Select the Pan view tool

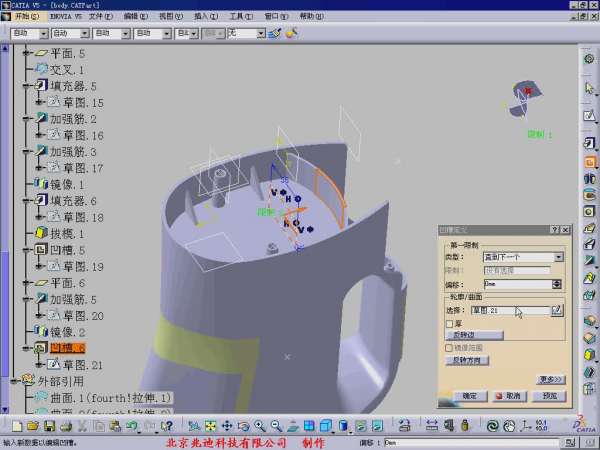pos(227,426)
